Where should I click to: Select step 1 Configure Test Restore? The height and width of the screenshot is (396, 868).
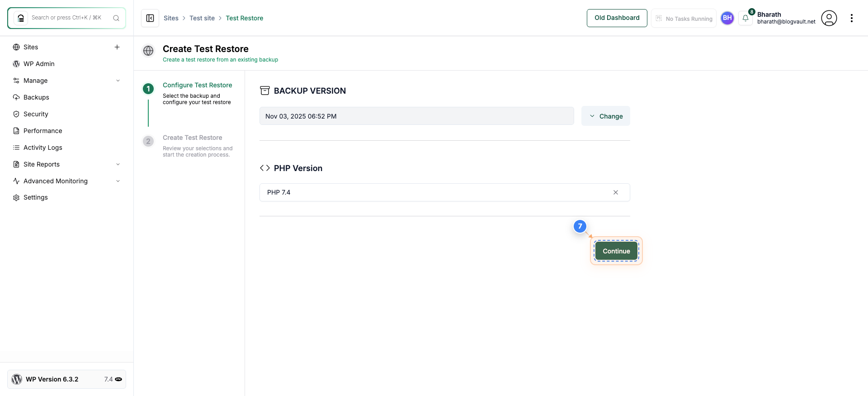click(x=198, y=85)
